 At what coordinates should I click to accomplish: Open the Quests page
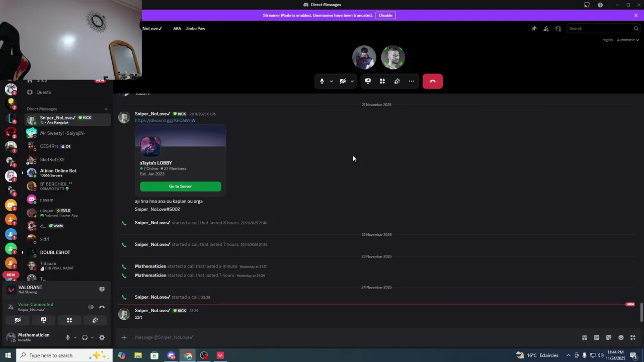tap(43, 93)
